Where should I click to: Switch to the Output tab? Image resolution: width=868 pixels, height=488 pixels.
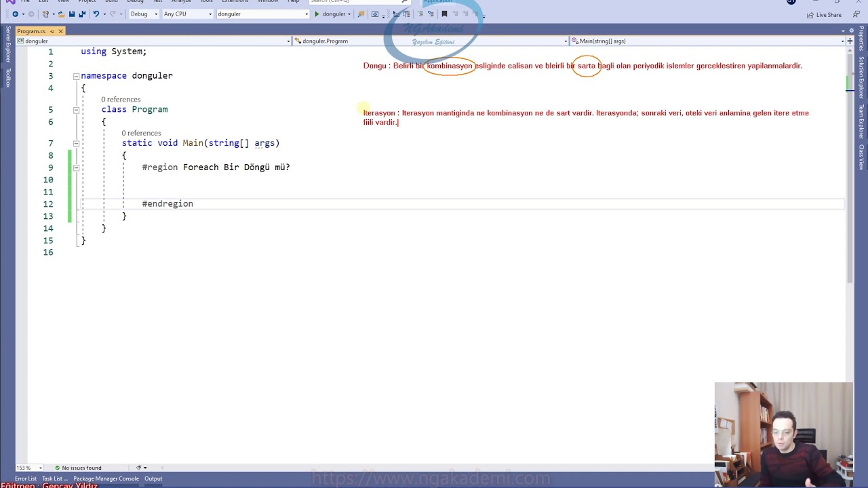click(x=153, y=479)
